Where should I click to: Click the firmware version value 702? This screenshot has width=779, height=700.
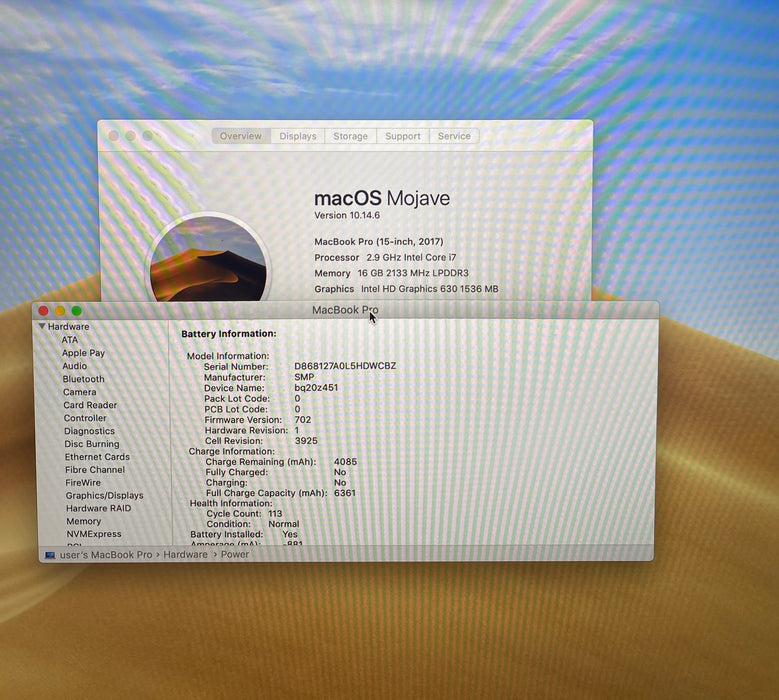(303, 419)
